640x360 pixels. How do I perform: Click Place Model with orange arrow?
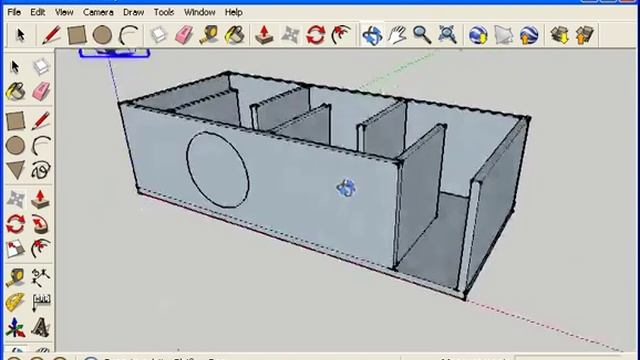coord(585,35)
